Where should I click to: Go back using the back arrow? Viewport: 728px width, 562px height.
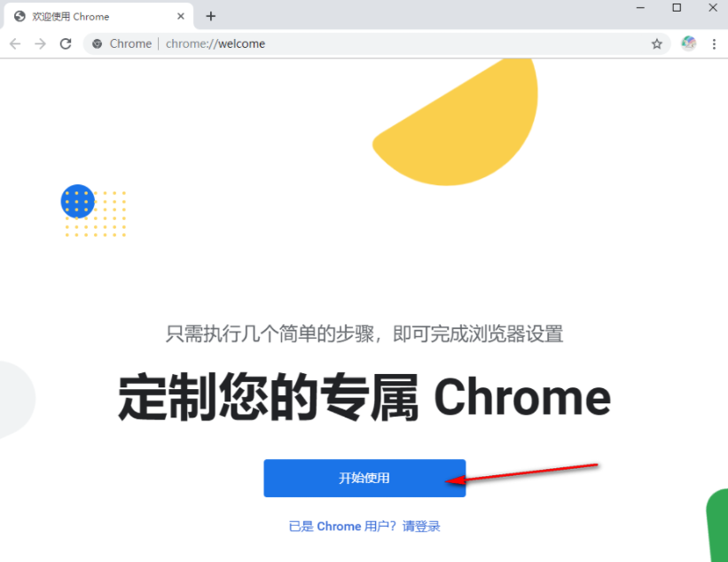pyautogui.click(x=15, y=43)
